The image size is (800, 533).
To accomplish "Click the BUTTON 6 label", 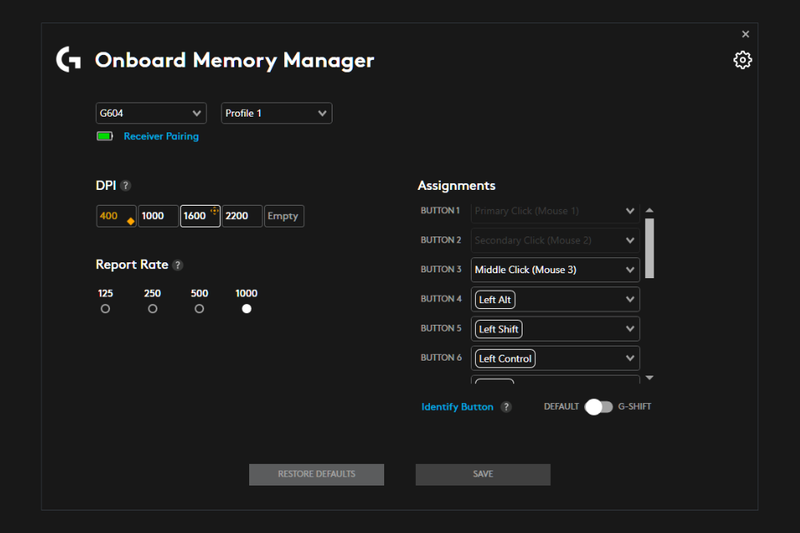I will click(x=441, y=358).
